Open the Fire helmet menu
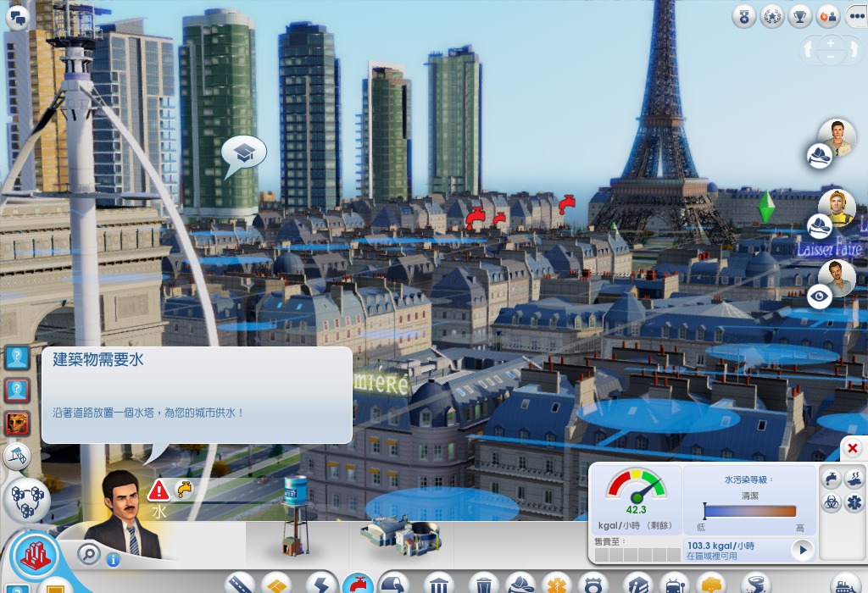 pyautogui.click(x=520, y=583)
